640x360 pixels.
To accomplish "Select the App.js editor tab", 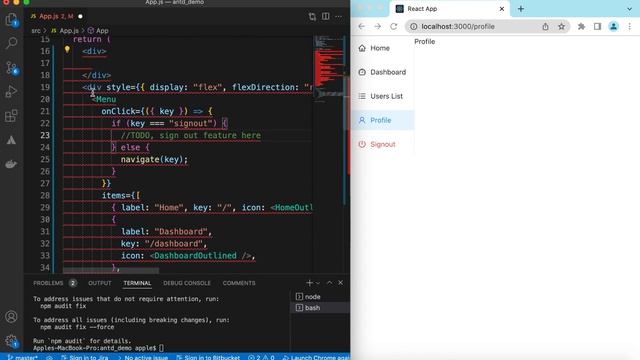I will 56,16.
